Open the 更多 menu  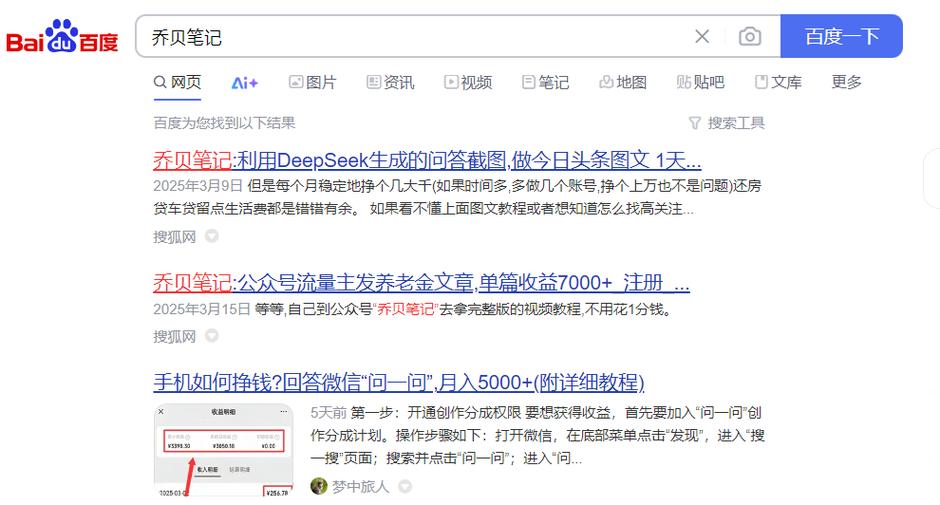846,82
